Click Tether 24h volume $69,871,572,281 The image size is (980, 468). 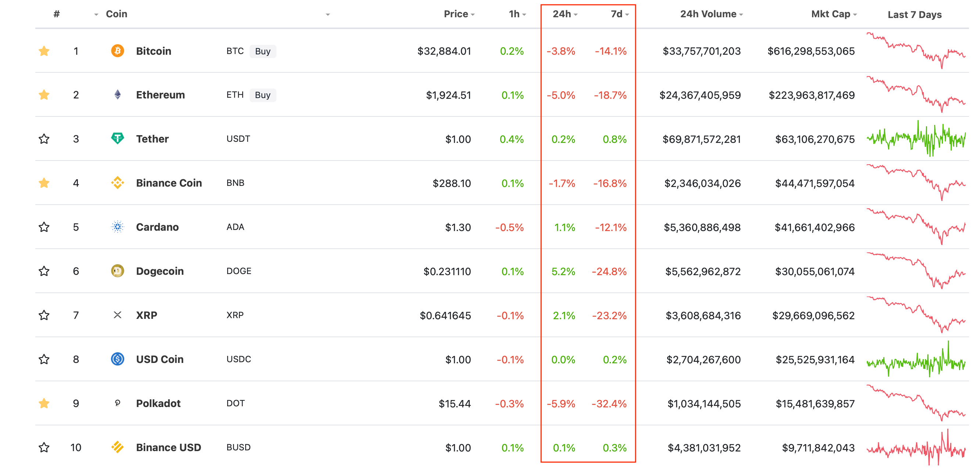(x=701, y=139)
